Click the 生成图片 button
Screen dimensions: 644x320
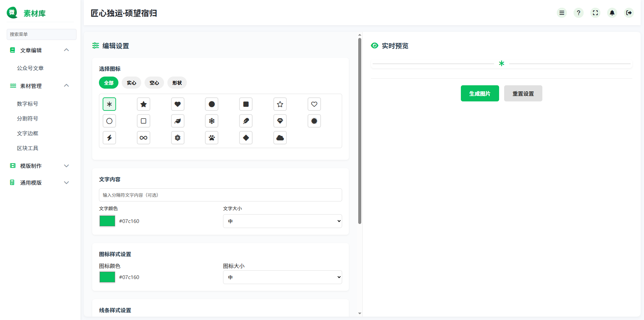point(480,93)
